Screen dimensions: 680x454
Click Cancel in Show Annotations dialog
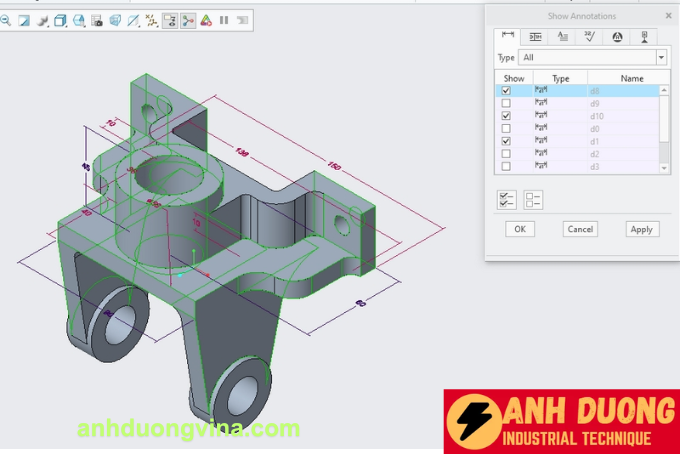click(x=580, y=229)
